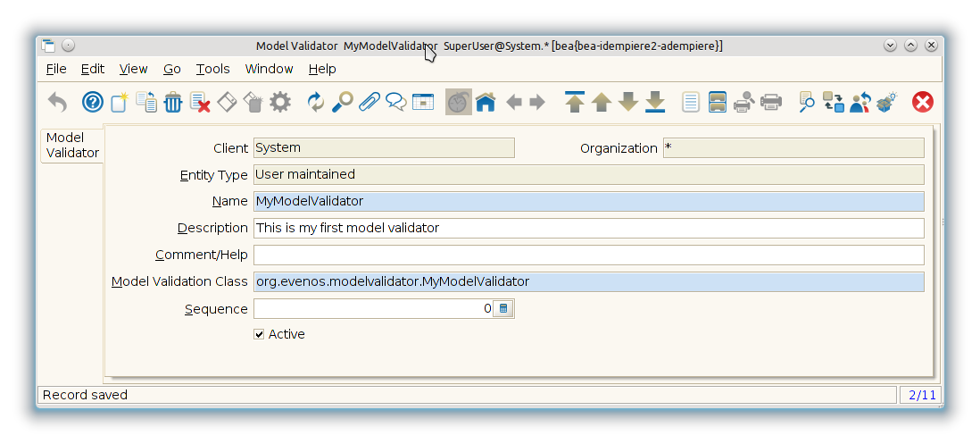Image resolution: width=980 pixels, height=444 pixels.
Task: Click the red Exit window icon
Action: point(922,103)
